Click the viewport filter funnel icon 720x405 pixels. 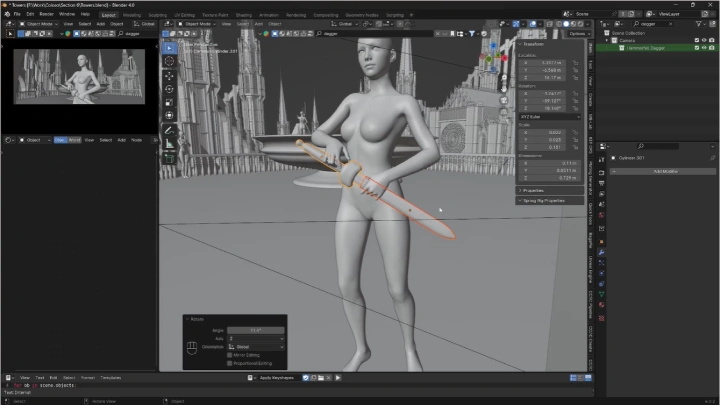coord(472,34)
